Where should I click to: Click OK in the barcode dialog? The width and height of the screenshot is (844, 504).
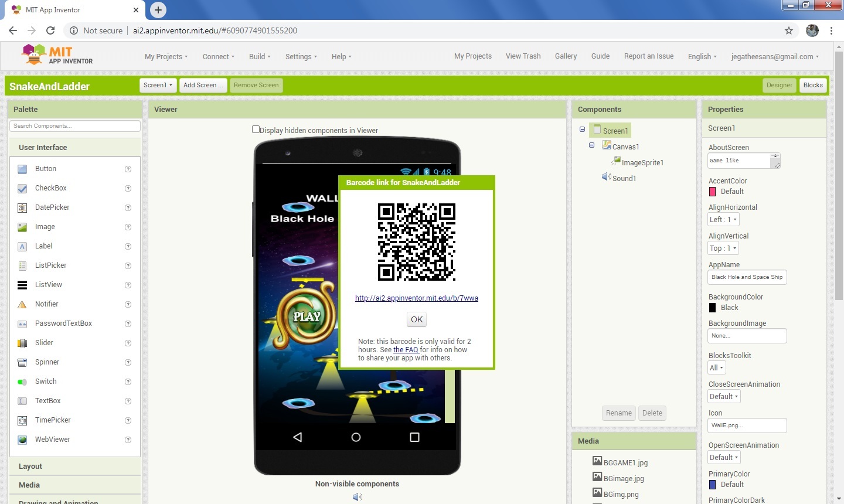tap(417, 319)
